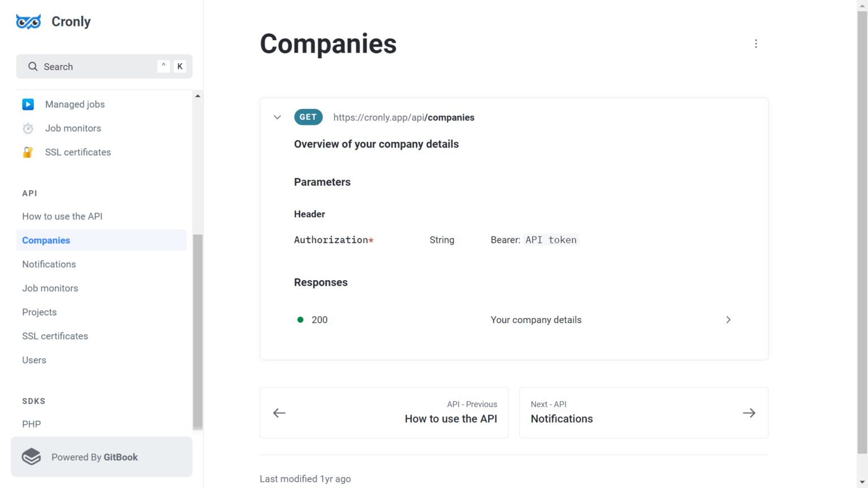Click inside the Search input field

96,67
